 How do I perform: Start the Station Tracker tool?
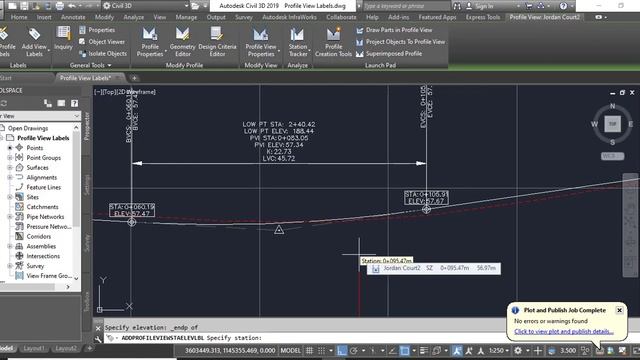(298, 42)
